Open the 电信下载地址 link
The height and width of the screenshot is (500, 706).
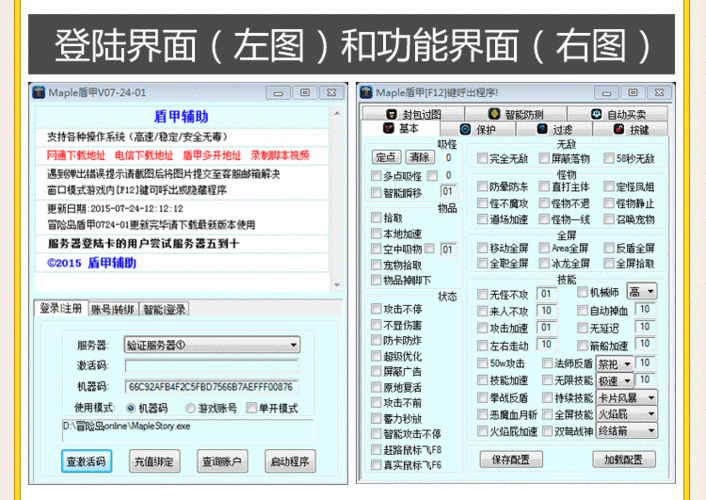(x=144, y=155)
